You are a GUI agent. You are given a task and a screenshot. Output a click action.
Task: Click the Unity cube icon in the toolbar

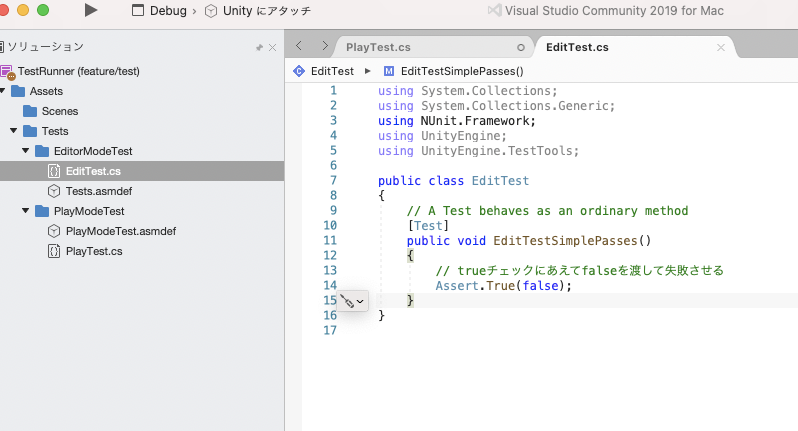(x=211, y=11)
